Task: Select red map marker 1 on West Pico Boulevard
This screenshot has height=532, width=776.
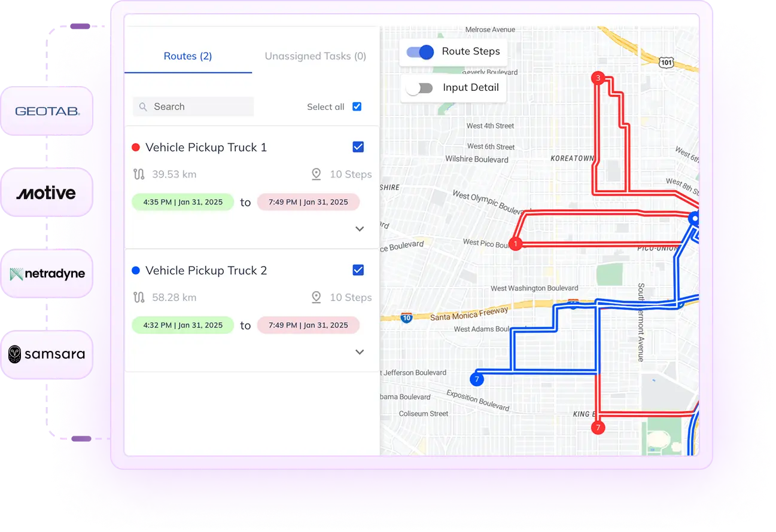Action: point(516,243)
